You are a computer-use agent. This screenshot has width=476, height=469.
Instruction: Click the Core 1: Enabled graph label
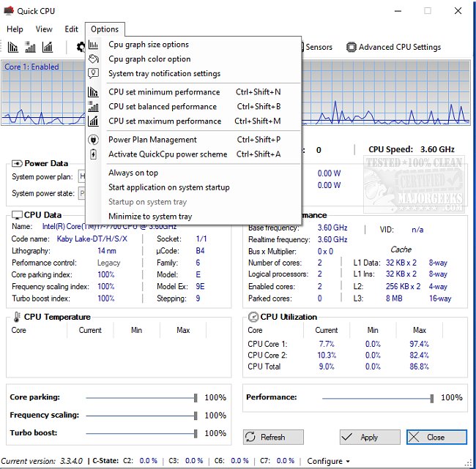click(31, 67)
